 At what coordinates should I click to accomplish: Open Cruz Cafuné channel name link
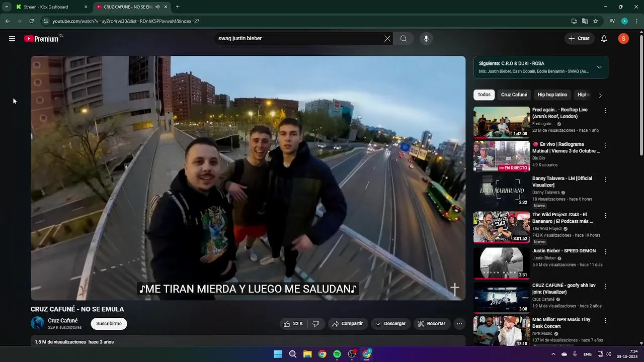63,321
